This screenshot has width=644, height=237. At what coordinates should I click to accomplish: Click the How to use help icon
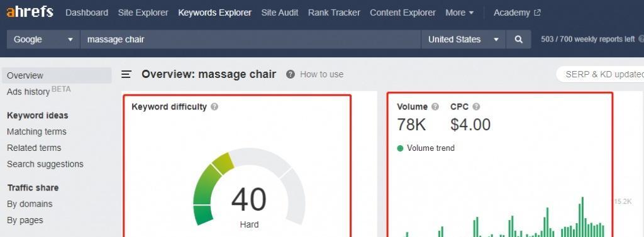click(x=291, y=74)
